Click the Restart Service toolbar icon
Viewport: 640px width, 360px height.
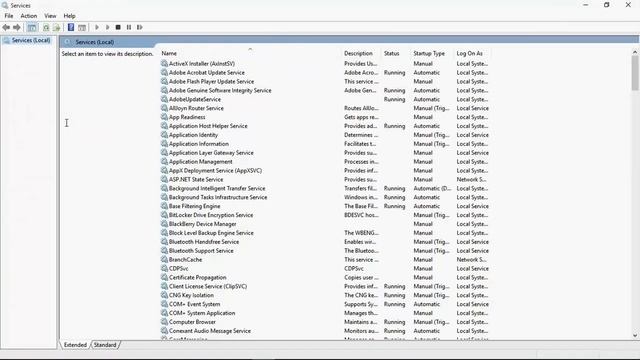click(x=140, y=27)
